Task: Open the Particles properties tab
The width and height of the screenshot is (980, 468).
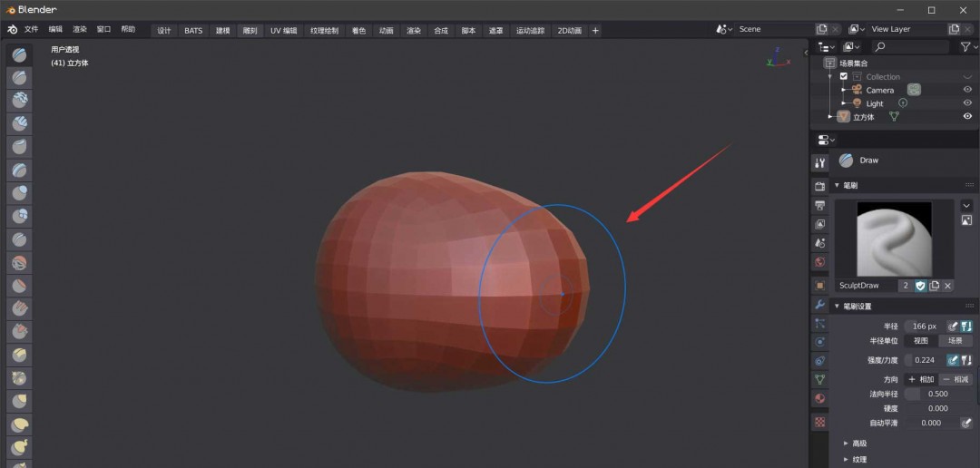Action: (820, 323)
